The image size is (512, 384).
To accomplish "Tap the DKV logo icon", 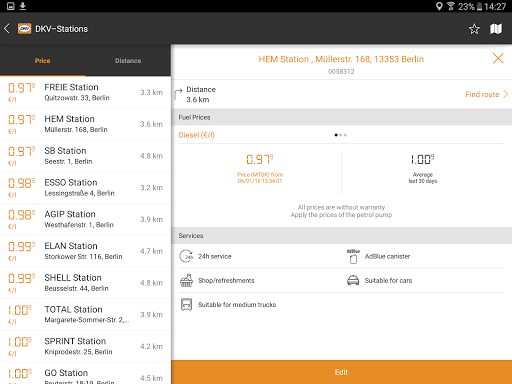I will (x=24, y=29).
